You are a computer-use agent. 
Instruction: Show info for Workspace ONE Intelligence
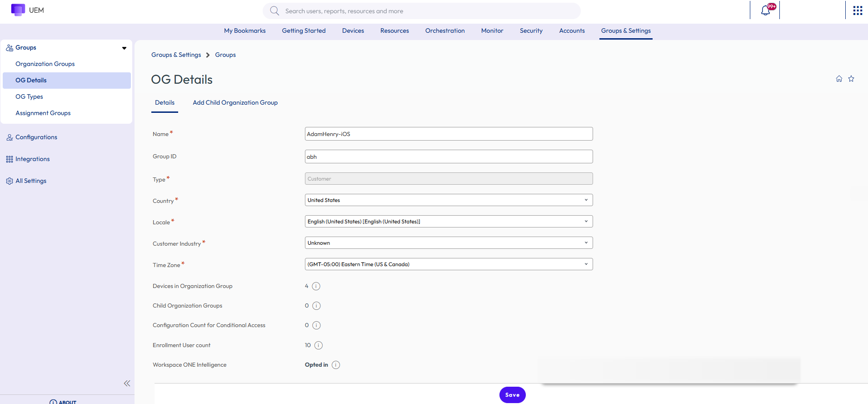[x=336, y=365]
